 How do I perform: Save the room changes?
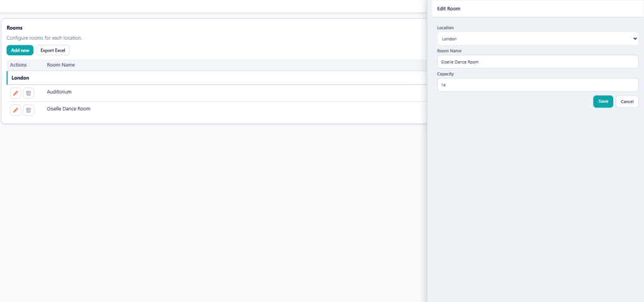(x=603, y=101)
